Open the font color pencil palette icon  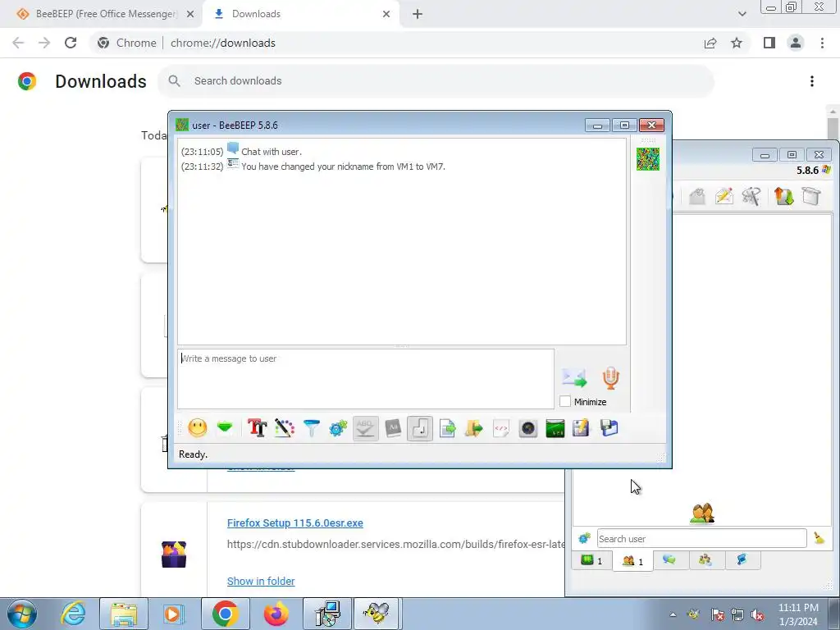coord(285,428)
